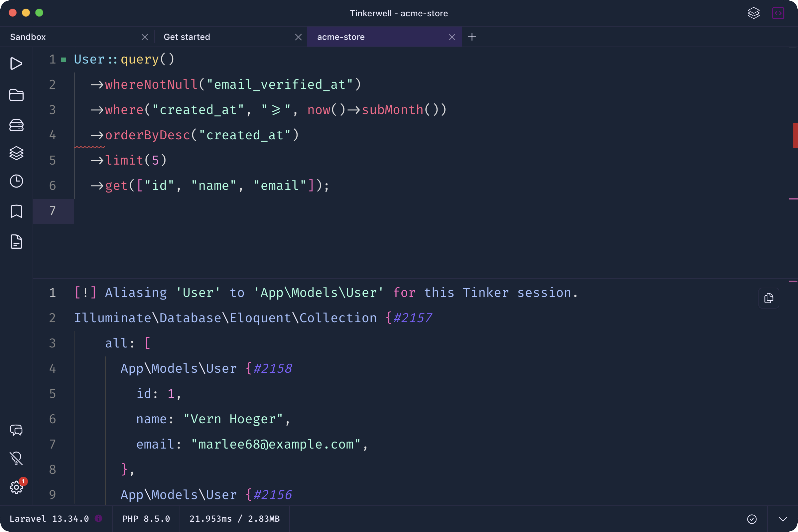The height and width of the screenshot is (532, 798).
Task: Open the bookmark snippets icon
Action: point(16,211)
